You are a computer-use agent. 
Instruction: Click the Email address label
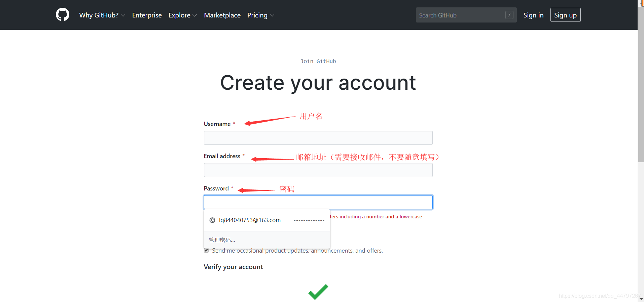pos(222,156)
